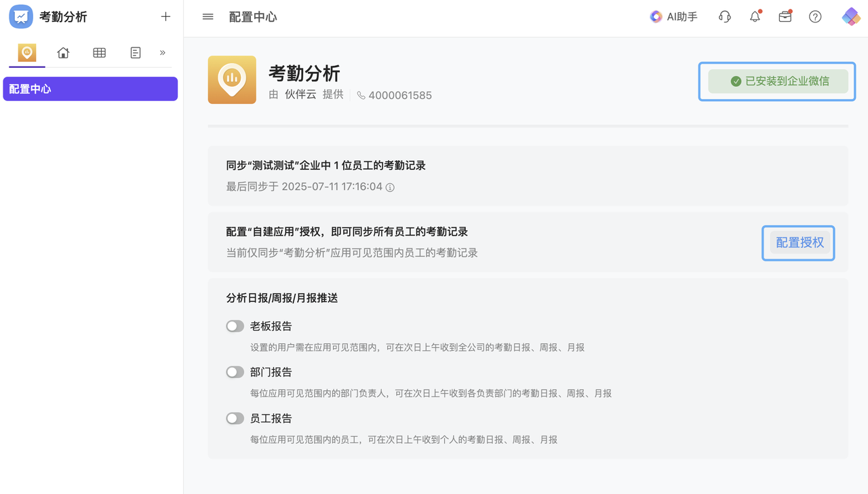The width and height of the screenshot is (868, 494).
Task: Open the notifications bell
Action: (755, 17)
